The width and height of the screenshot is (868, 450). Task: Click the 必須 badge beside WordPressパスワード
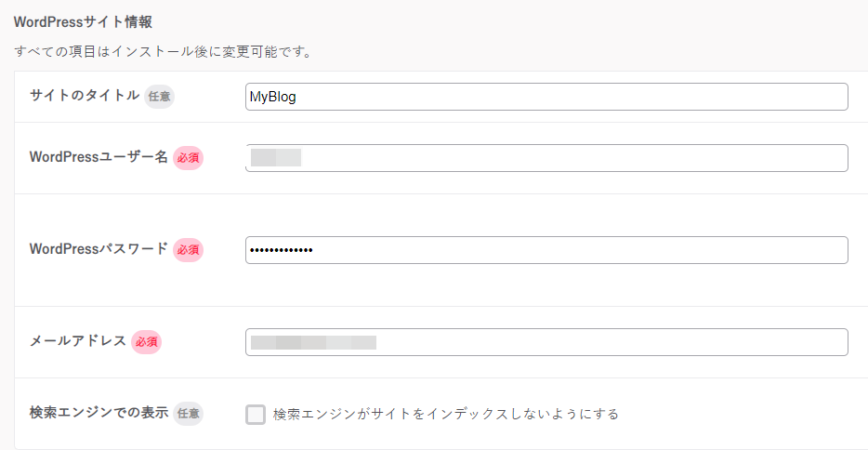(x=189, y=250)
